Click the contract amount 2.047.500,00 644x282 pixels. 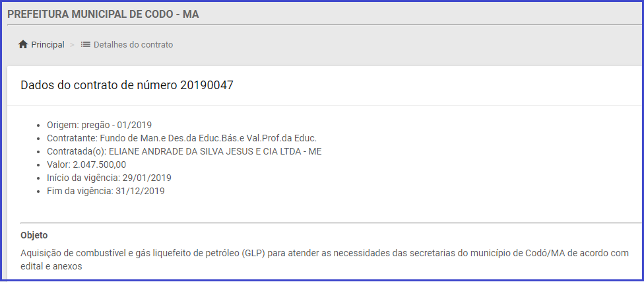point(99,164)
